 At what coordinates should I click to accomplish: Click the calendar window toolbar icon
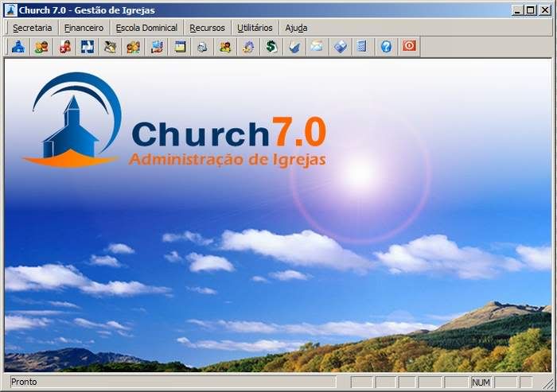tap(180, 47)
